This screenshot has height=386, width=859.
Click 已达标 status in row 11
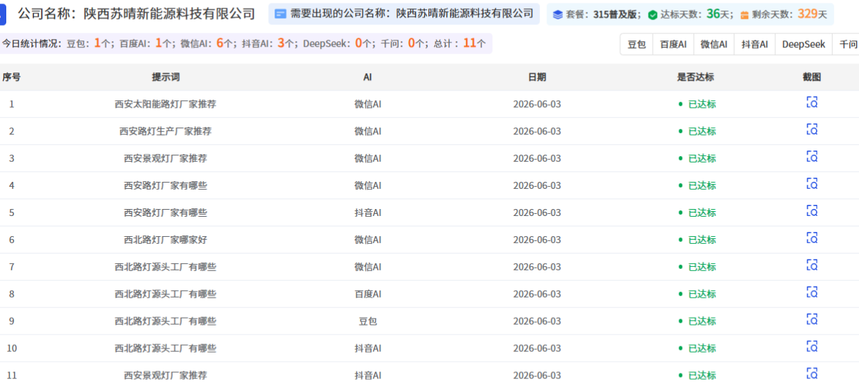coord(697,376)
